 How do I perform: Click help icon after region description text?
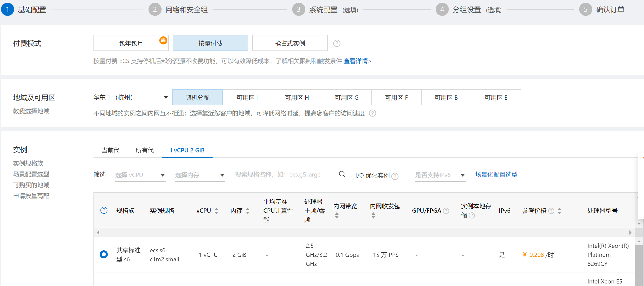click(372, 113)
